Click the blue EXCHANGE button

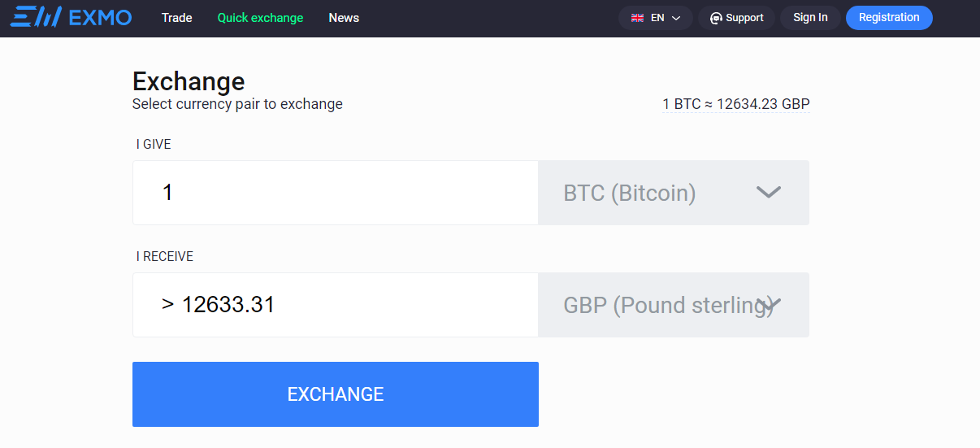[336, 394]
